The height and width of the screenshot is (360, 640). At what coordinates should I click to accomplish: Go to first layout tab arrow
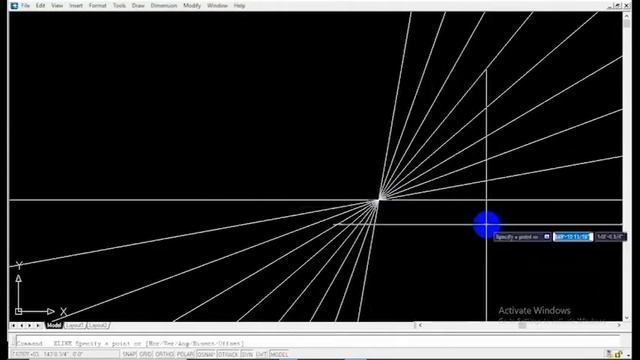(13, 325)
